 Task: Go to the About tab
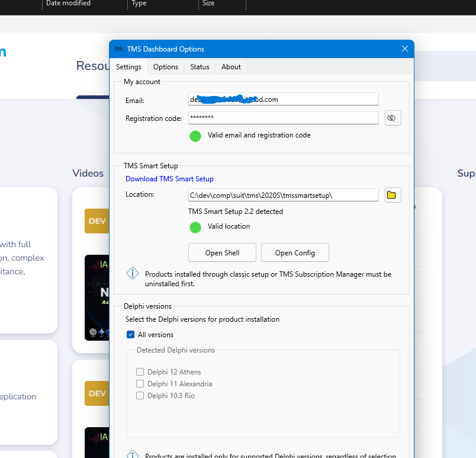(x=231, y=67)
